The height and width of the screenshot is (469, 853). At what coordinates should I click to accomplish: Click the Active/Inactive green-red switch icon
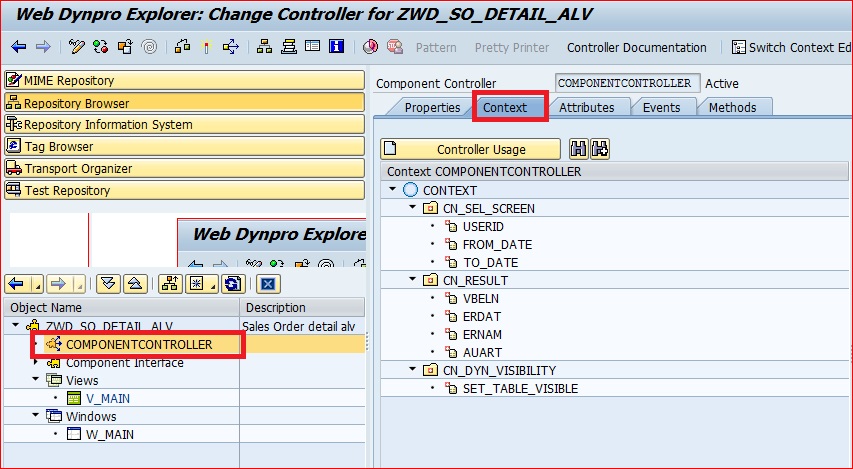point(101,47)
